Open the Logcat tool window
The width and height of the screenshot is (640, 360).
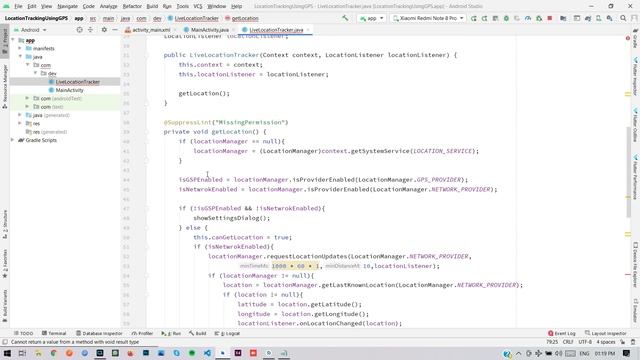click(x=227, y=333)
